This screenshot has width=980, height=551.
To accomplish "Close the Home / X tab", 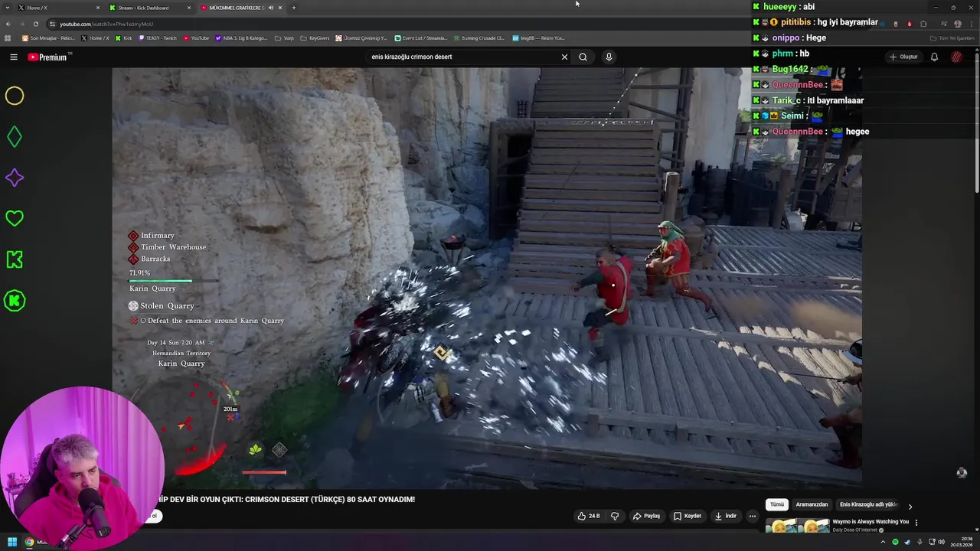I will [x=98, y=8].
